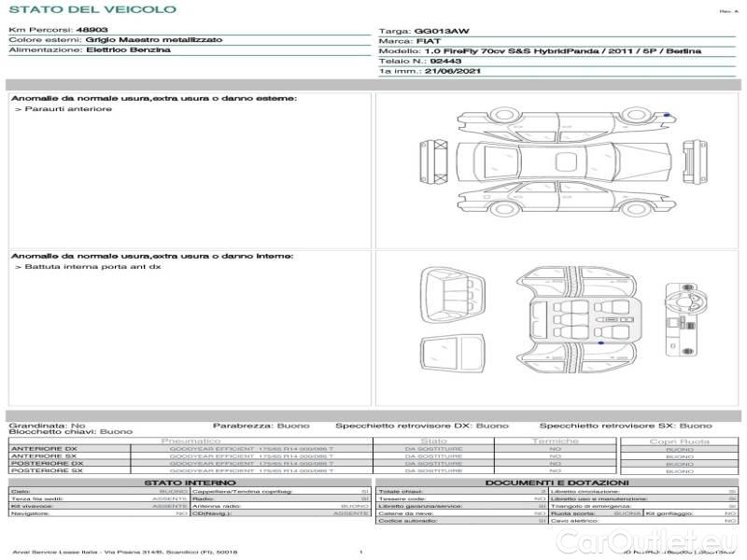The image size is (747, 560).
Task: Click the "DA SOSTITUIRE" status in the ANTERIORE DX row
Action: pos(433,449)
